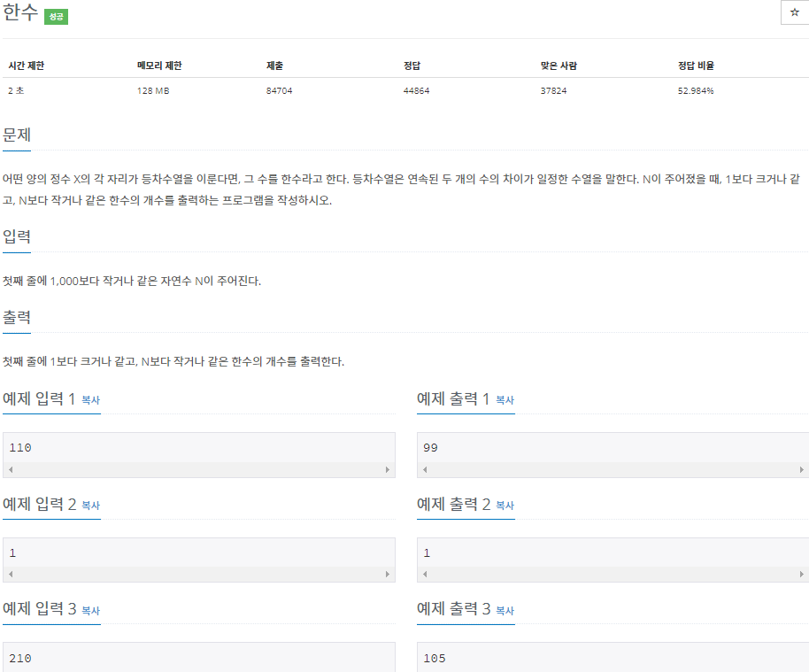The image size is (809, 672).
Task: Click the star favorite button
Action: [795, 12]
